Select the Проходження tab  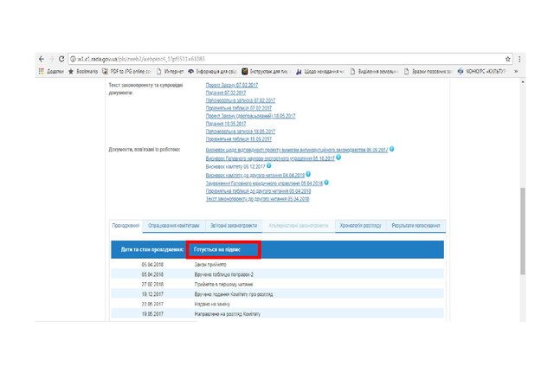point(126,226)
